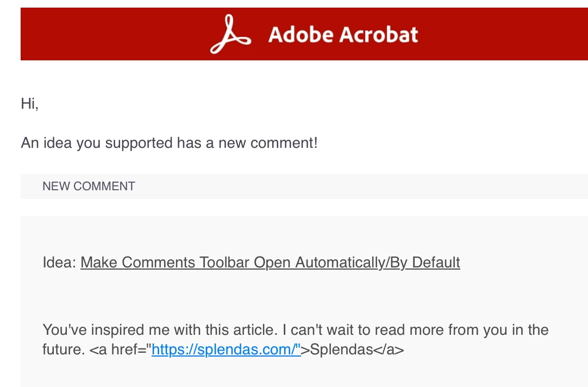588x387 pixels.
Task: Click "Automatically/By Default" in idea link
Action: [x=378, y=263]
